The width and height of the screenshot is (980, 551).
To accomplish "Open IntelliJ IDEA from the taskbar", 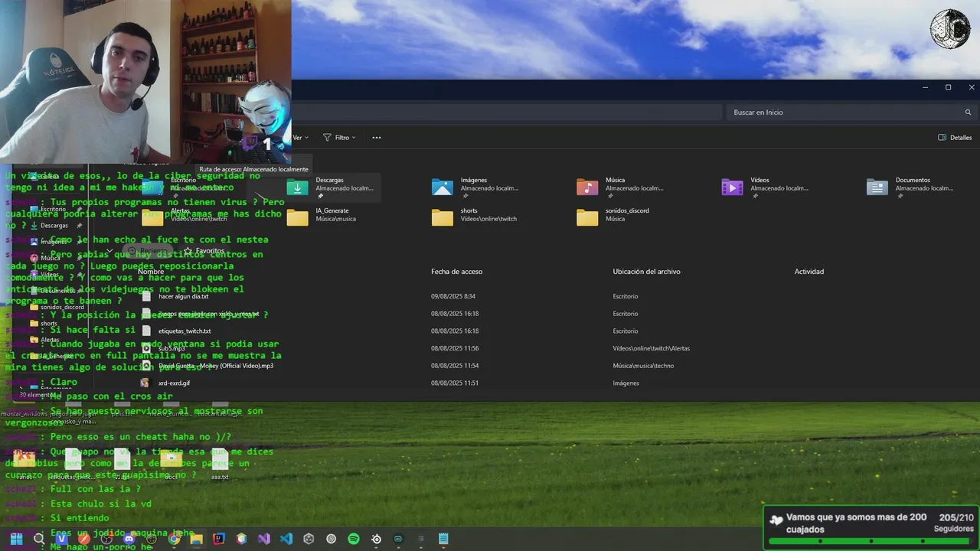I will pos(219,539).
